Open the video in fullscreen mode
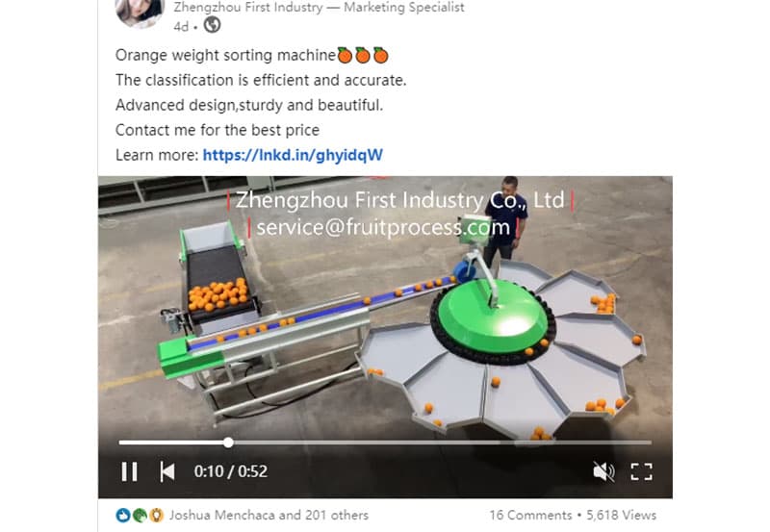Viewport: 770px width, 532px height. coord(641,471)
